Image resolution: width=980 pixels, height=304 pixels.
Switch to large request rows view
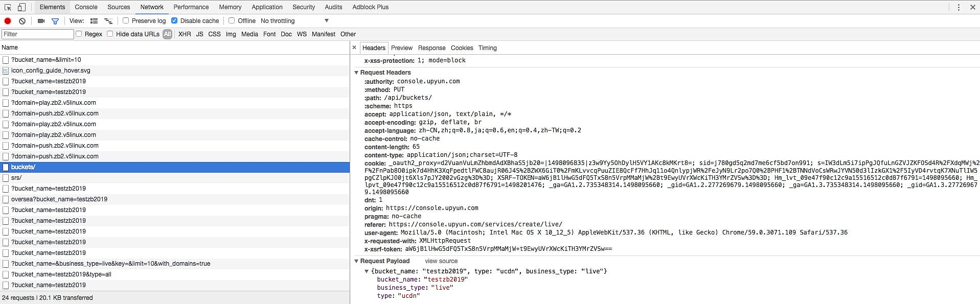94,21
